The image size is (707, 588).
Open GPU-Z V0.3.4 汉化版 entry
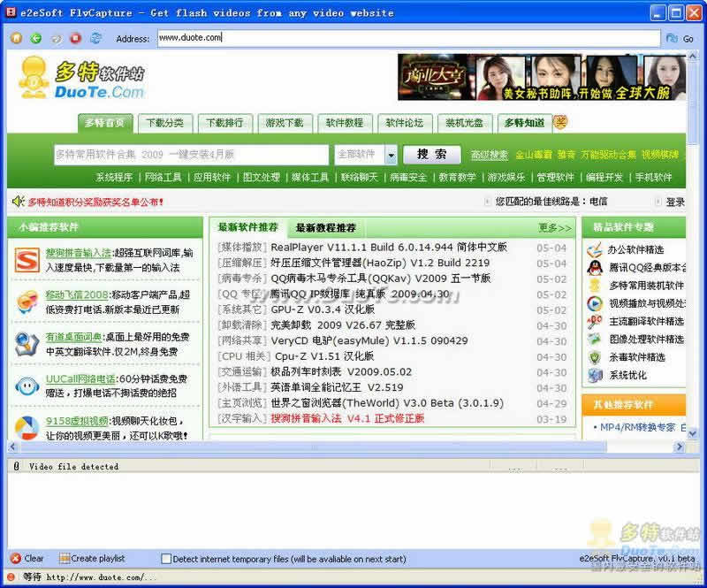coord(323,309)
